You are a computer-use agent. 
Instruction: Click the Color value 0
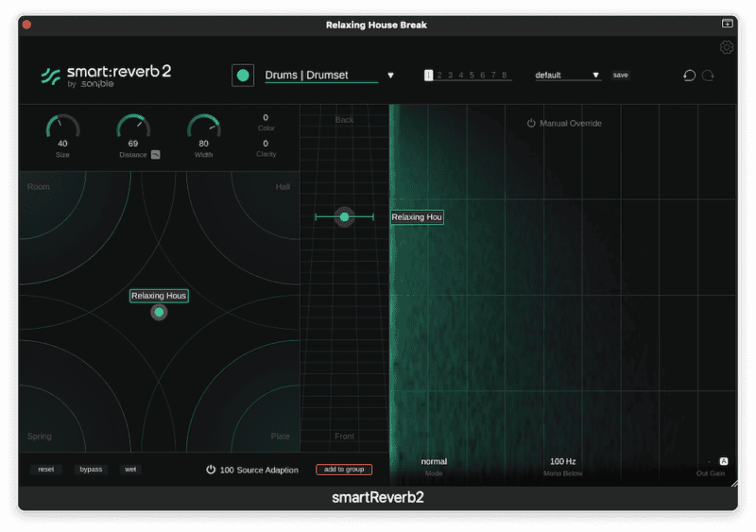point(266,118)
